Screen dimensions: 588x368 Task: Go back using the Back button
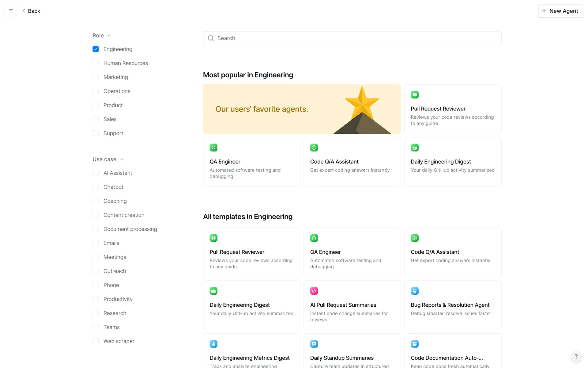(32, 11)
